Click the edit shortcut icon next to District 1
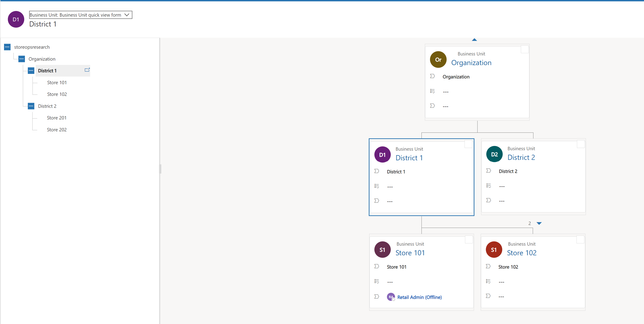644x324 pixels. tap(88, 70)
